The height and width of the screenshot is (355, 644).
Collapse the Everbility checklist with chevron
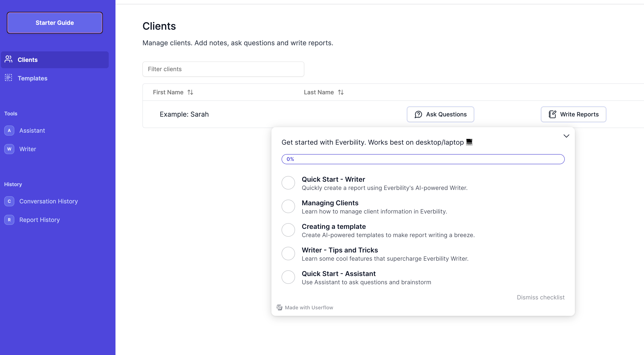click(x=566, y=136)
